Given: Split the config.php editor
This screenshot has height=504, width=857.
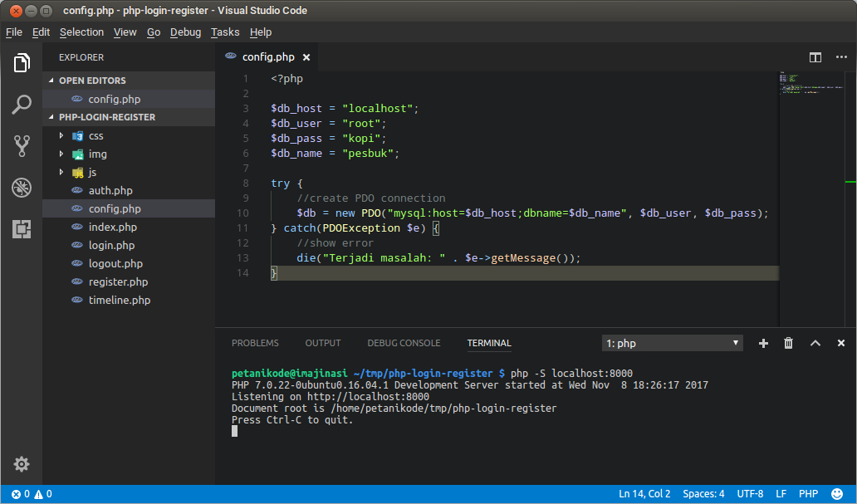Looking at the screenshot, I should pos(815,57).
